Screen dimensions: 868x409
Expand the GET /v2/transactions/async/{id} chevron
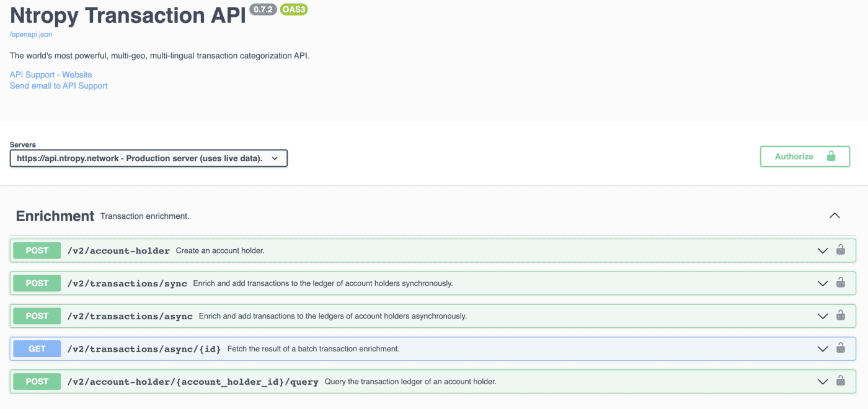pyautogui.click(x=822, y=349)
